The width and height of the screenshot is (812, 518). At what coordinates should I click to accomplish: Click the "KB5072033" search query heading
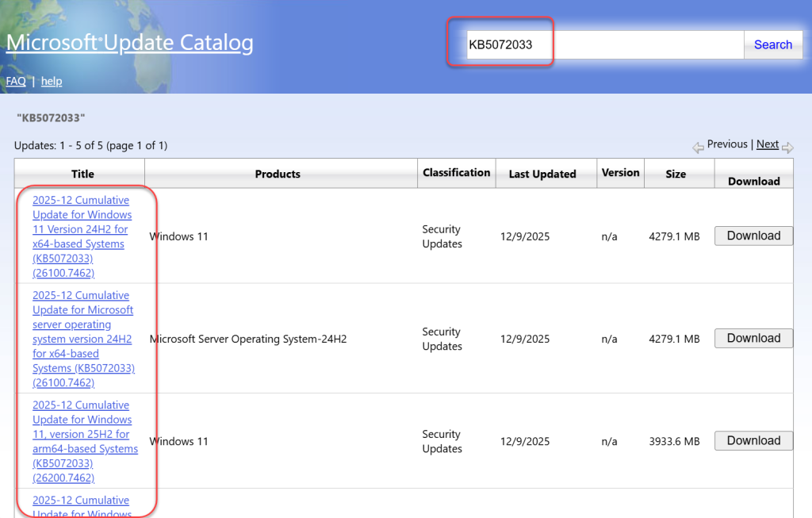pyautogui.click(x=51, y=117)
